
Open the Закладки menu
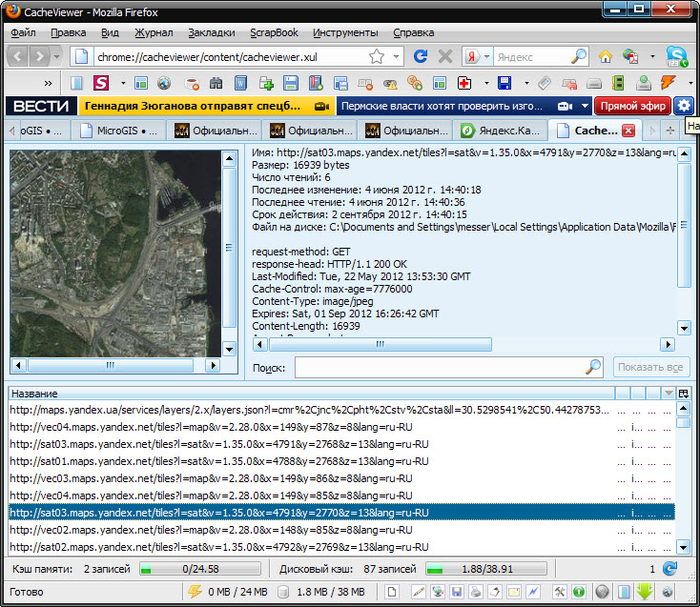[211, 32]
